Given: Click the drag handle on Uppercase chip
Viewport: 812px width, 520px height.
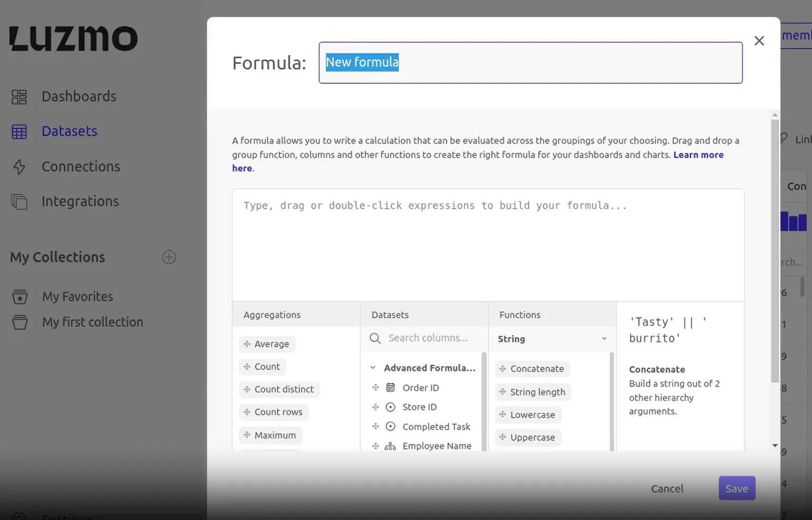Looking at the screenshot, I should click(x=502, y=437).
